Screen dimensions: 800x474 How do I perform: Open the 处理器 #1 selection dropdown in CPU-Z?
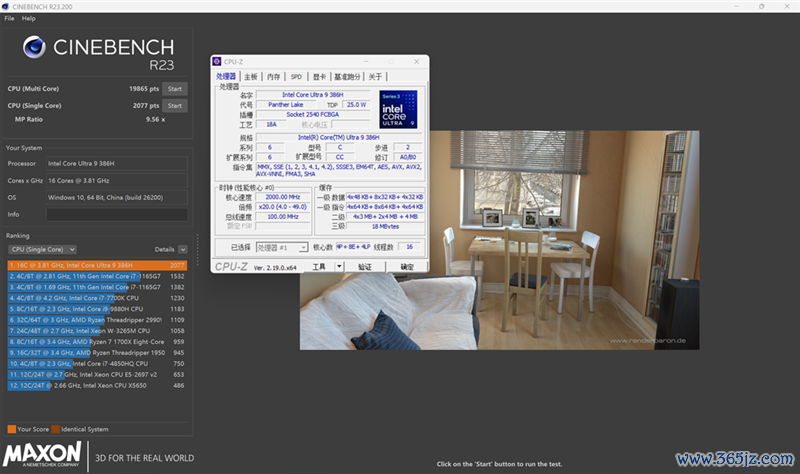coord(282,247)
